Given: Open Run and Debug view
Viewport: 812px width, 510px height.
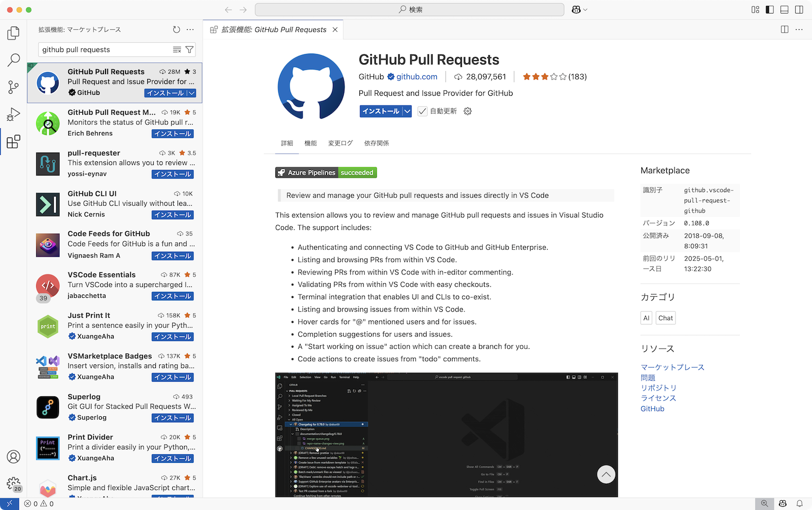Looking at the screenshot, I should pyautogui.click(x=14, y=114).
